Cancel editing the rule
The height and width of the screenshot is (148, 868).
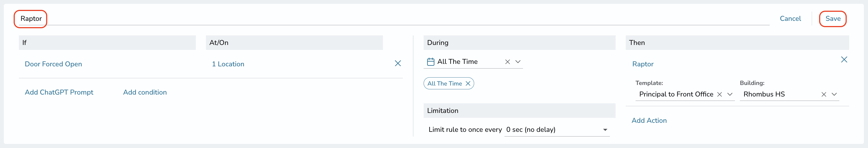pos(790,19)
